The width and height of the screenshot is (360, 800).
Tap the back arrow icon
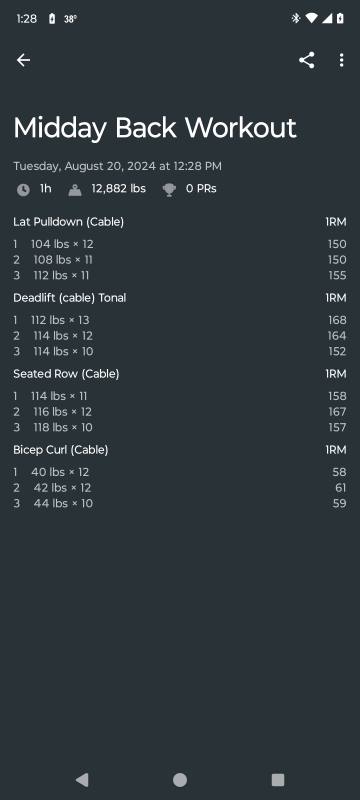tap(23, 60)
